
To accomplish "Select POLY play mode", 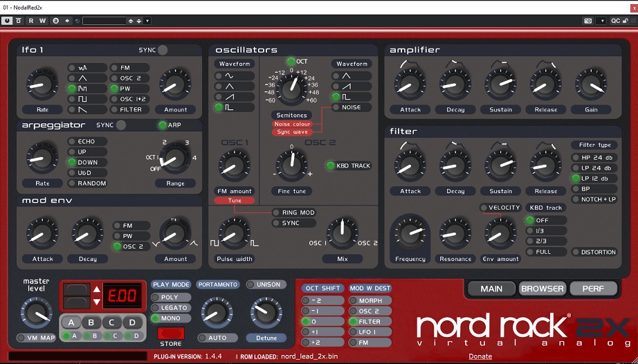I will point(171,298).
